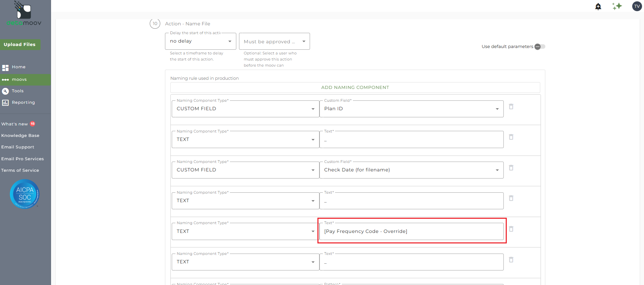The width and height of the screenshot is (644, 285).
Task: Click ADD NAMING COMPONENT button
Action: 355,88
